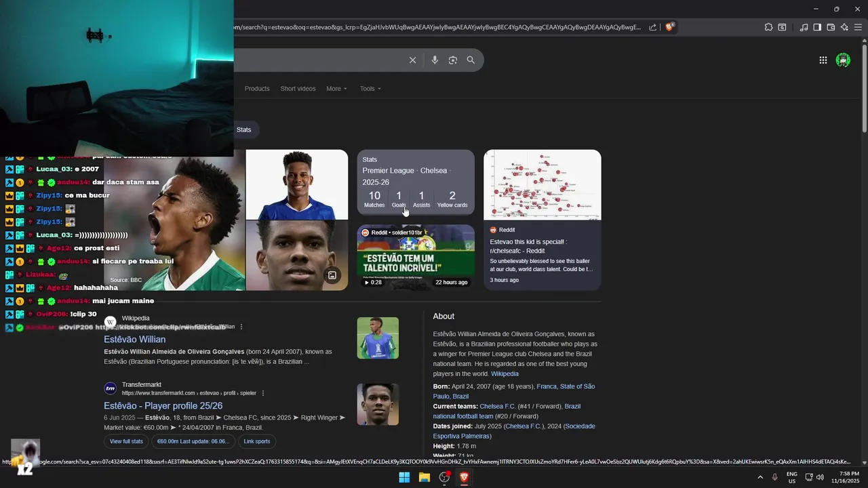This screenshot has width=868, height=488.
Task: Open the volume control in system tray
Action: click(820, 477)
